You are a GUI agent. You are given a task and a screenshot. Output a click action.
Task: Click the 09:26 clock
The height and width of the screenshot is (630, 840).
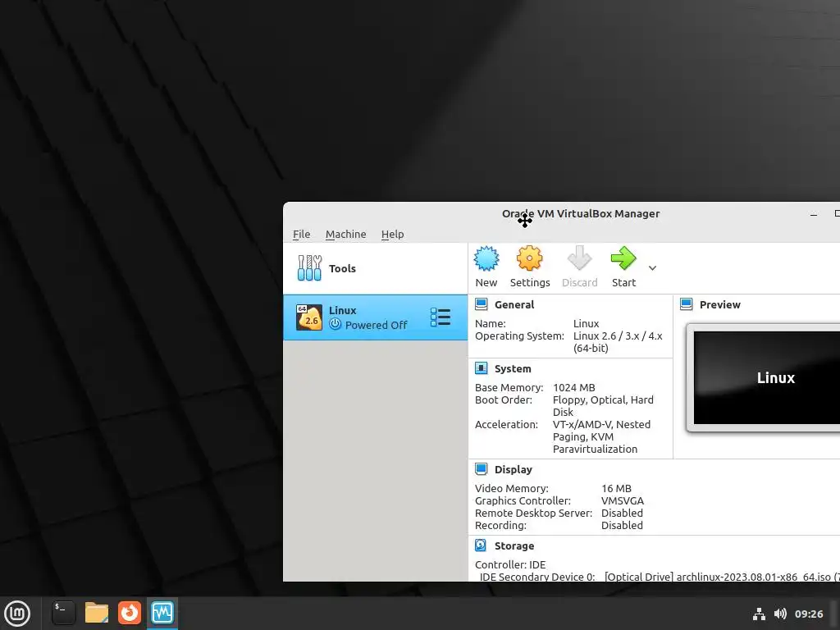click(x=808, y=614)
